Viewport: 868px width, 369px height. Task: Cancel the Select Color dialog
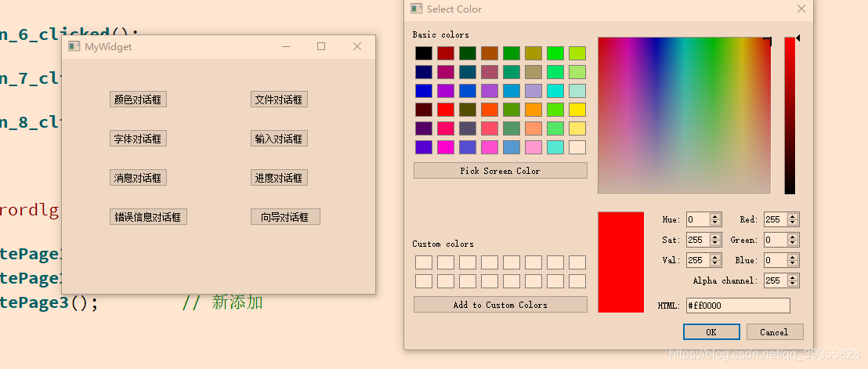[775, 332]
